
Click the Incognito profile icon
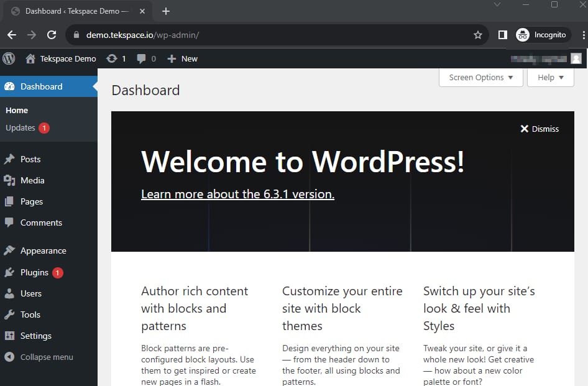pyautogui.click(x=522, y=35)
